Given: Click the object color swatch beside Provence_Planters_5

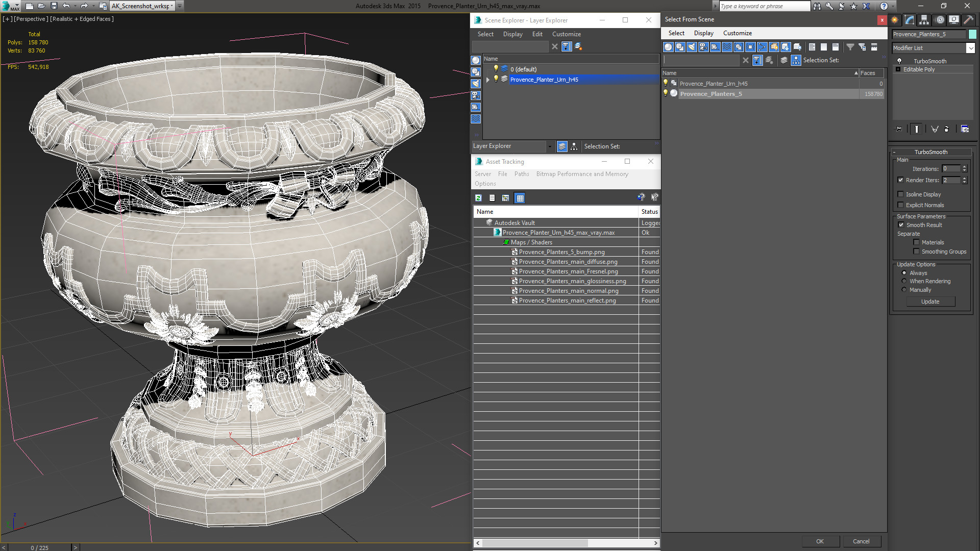Looking at the screenshot, I should pyautogui.click(x=972, y=34).
